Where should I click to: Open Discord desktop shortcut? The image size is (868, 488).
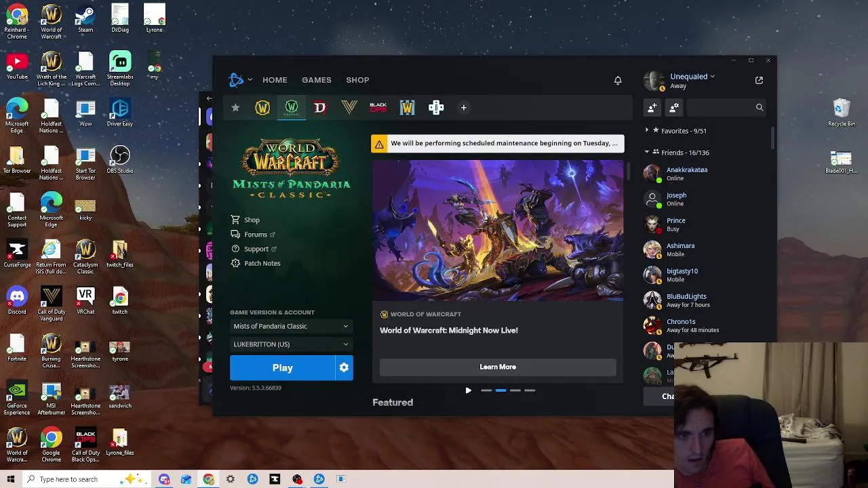pyautogui.click(x=17, y=301)
